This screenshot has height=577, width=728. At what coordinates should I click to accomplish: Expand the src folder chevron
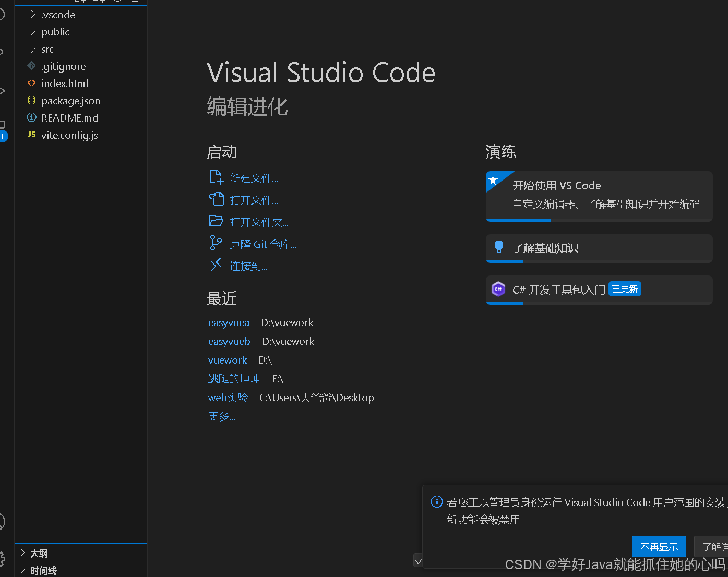(33, 49)
